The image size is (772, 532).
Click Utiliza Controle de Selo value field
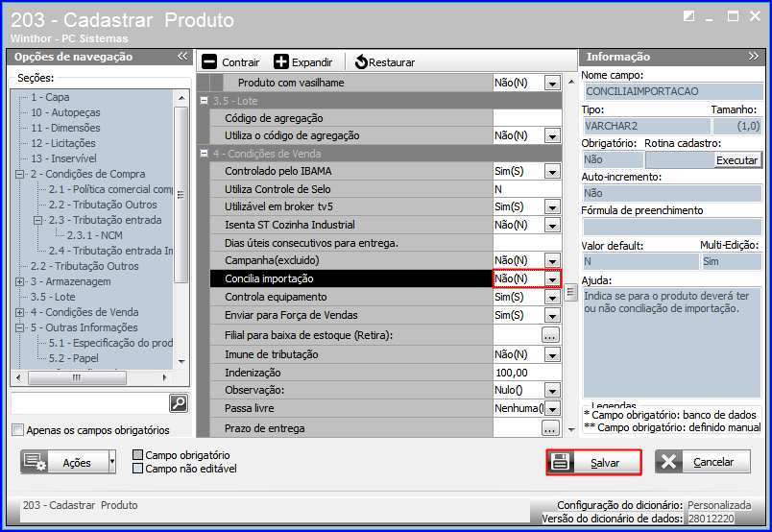pos(527,189)
